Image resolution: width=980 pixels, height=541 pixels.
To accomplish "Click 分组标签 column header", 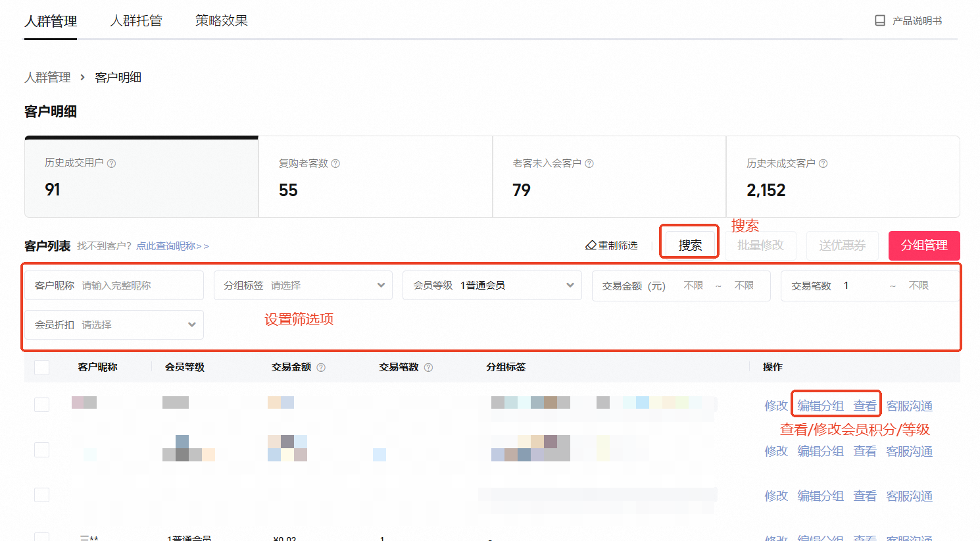I will click(506, 367).
